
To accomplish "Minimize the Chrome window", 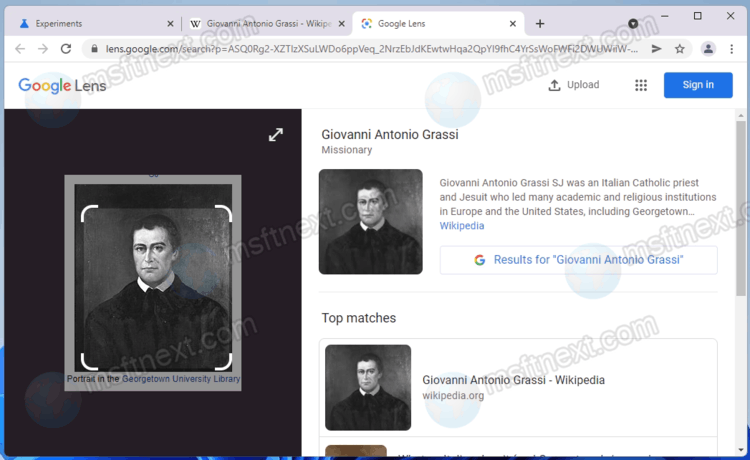I will pos(665,16).
